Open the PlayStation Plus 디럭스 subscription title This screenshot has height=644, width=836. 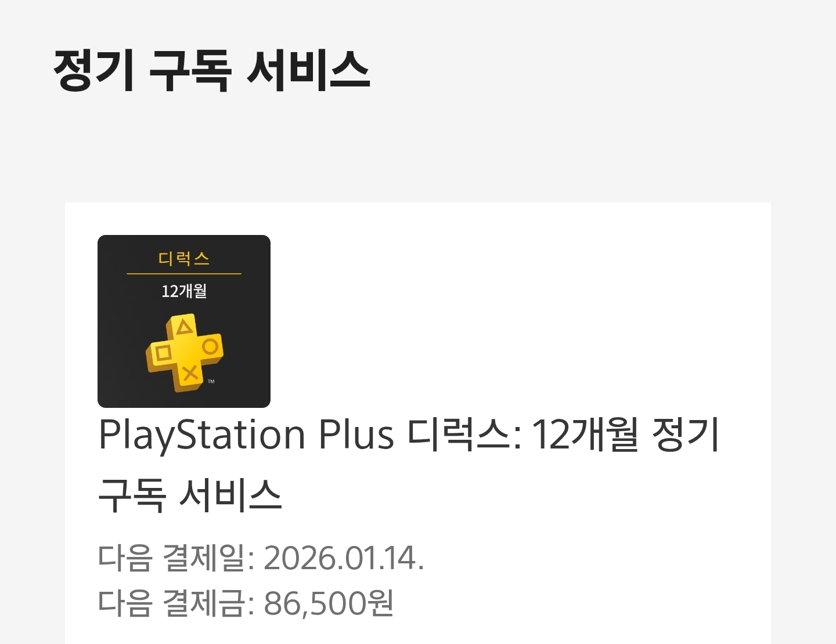point(409,464)
